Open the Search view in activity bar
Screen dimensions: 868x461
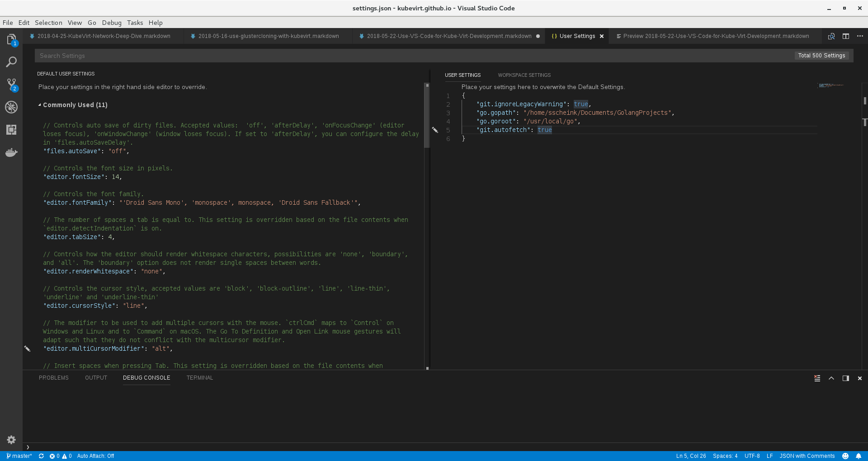click(11, 62)
